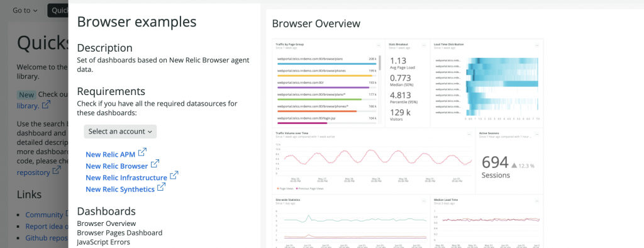Open the Traffic by Page Group widget menu
This screenshot has height=248, width=644.
(378, 45)
